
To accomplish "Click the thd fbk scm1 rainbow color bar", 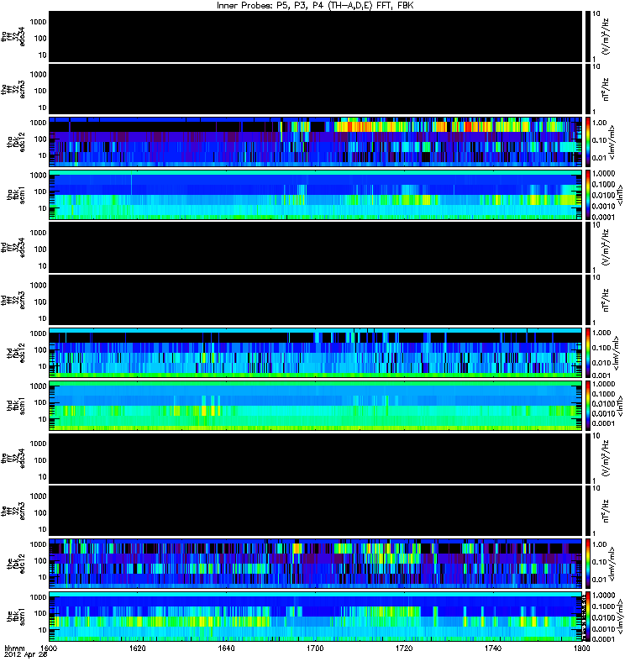I will pos(588,407).
